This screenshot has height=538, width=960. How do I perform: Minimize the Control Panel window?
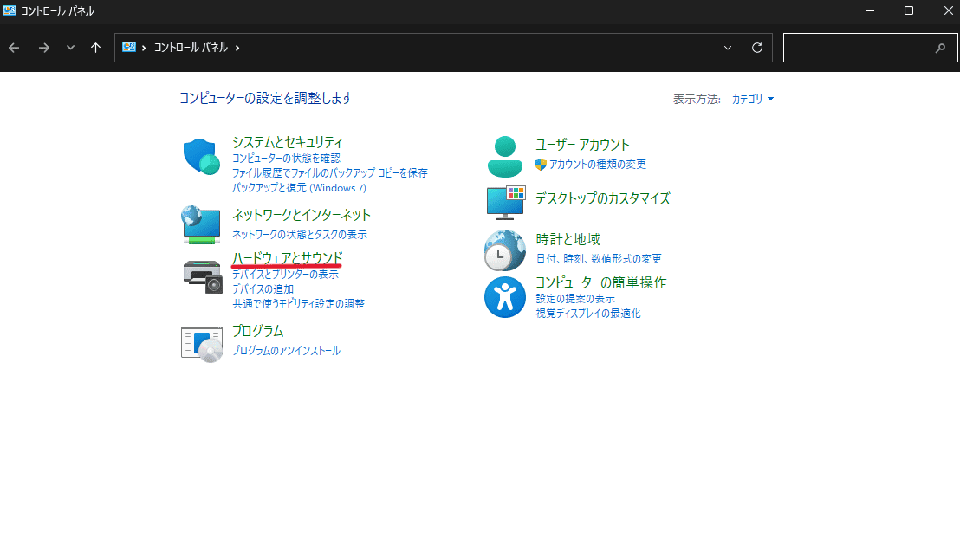869,11
